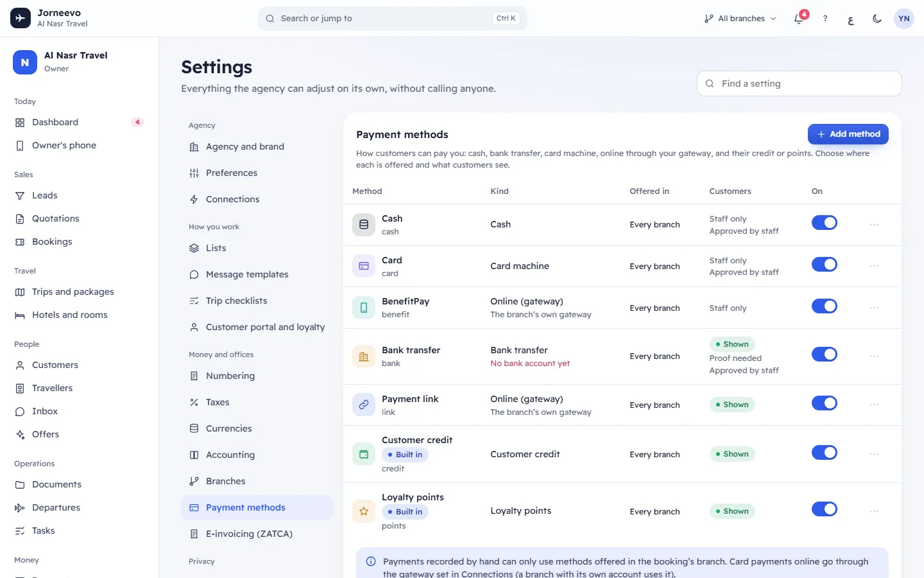Open Dashboard in the sidebar
924x578 pixels.
[x=79, y=123]
